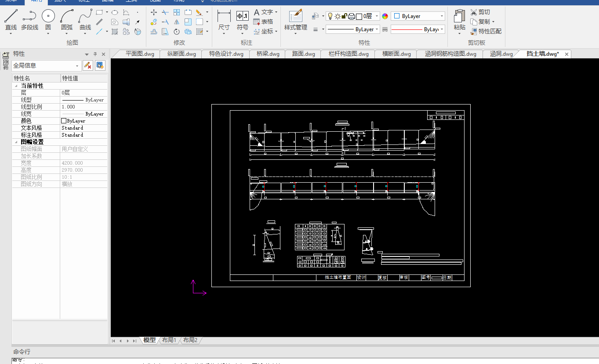This screenshot has width=599, height=364.
Task: Click the 表格 table button
Action: 263,22
